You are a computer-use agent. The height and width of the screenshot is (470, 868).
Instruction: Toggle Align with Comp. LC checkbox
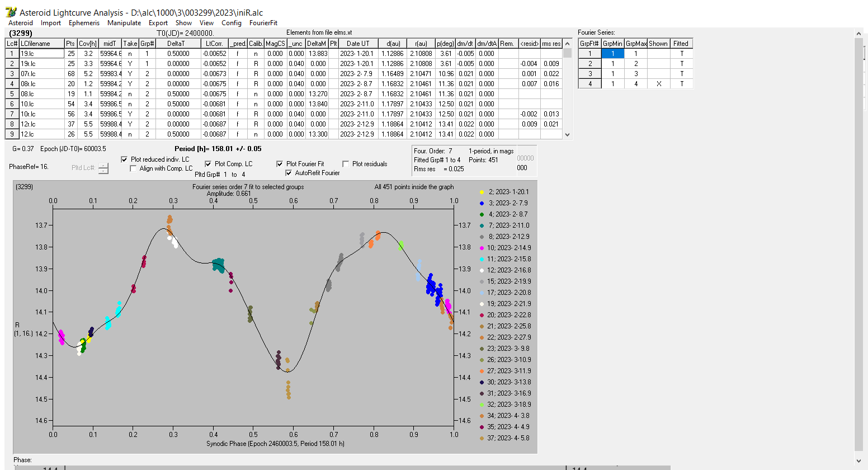point(133,168)
